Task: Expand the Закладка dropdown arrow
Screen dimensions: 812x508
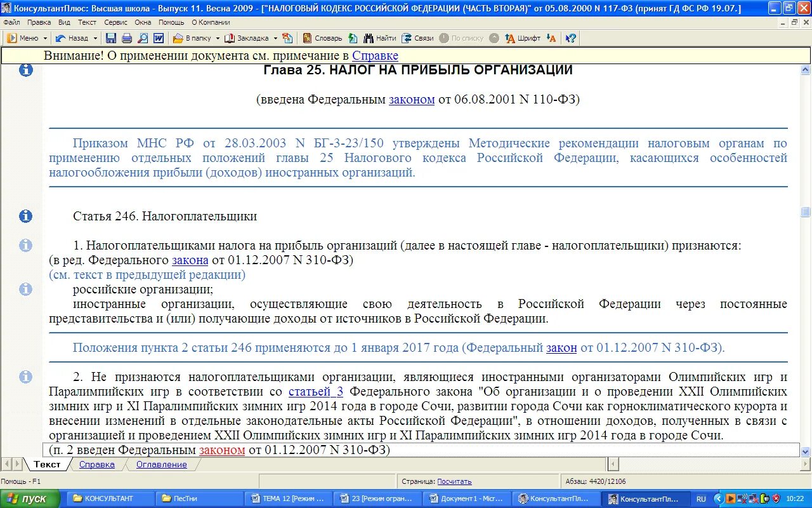Action: (x=275, y=38)
